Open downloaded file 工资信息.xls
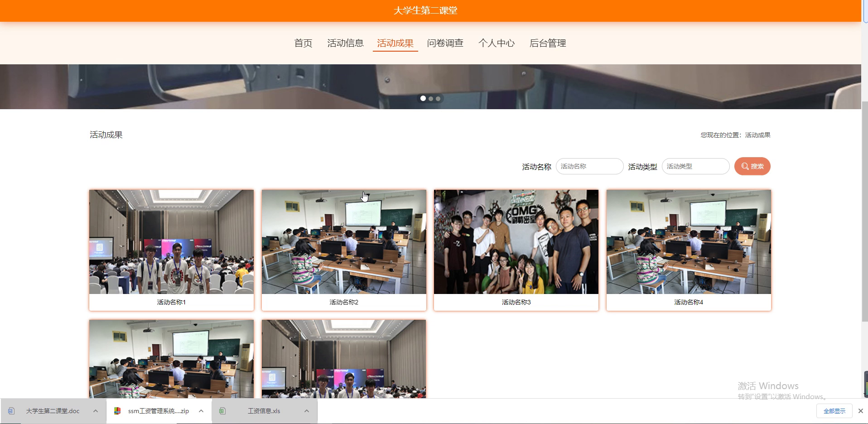The height and width of the screenshot is (424, 868). [x=264, y=411]
